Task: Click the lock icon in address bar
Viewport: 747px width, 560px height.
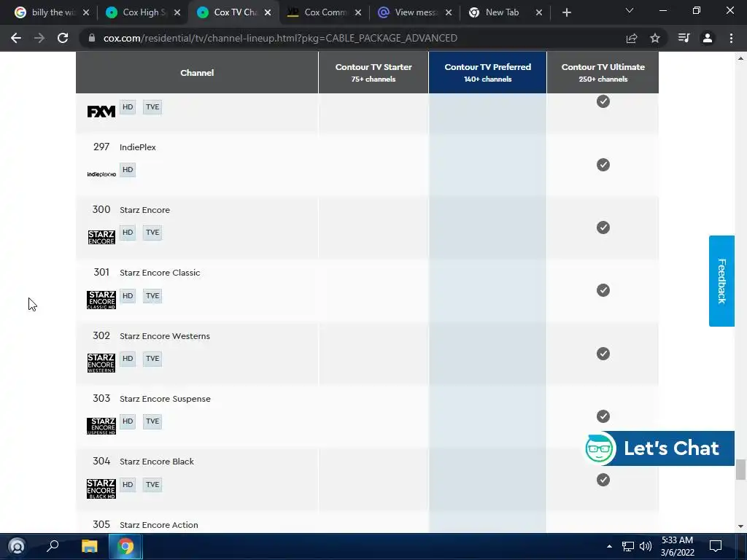Action: pyautogui.click(x=92, y=38)
